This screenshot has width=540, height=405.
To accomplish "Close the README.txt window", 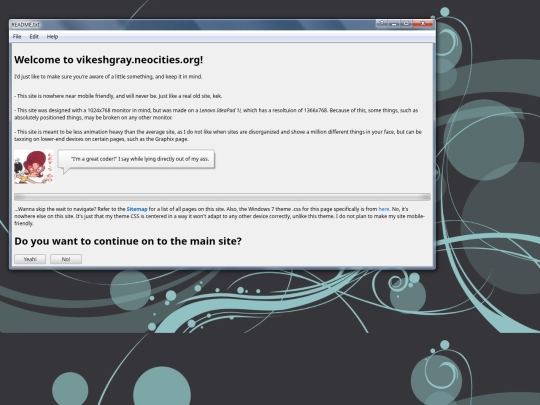I will tap(423, 23).
